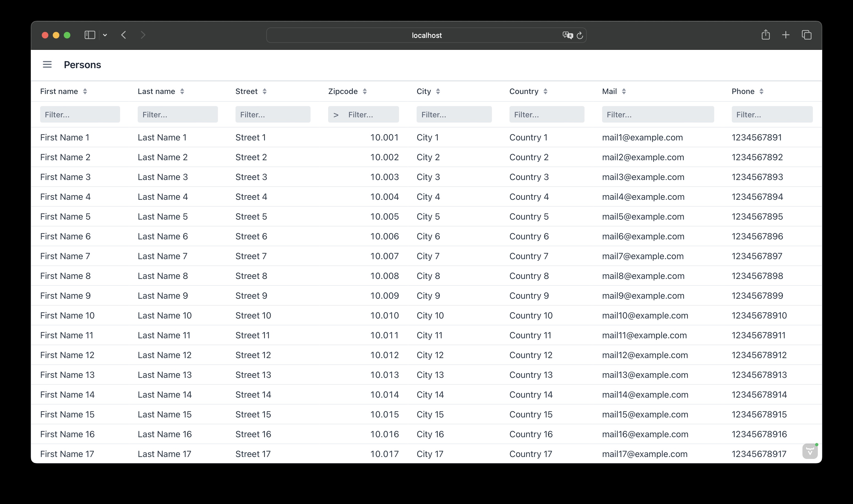Sort by Zipcode using sort arrows

point(365,91)
